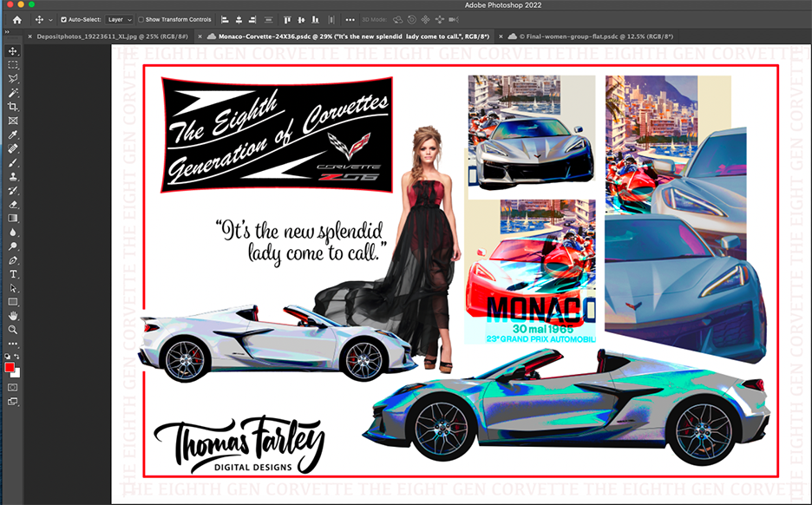Open Move tool preset picker arrow
Viewport: 812px width, 505px height.
pyautogui.click(x=50, y=20)
